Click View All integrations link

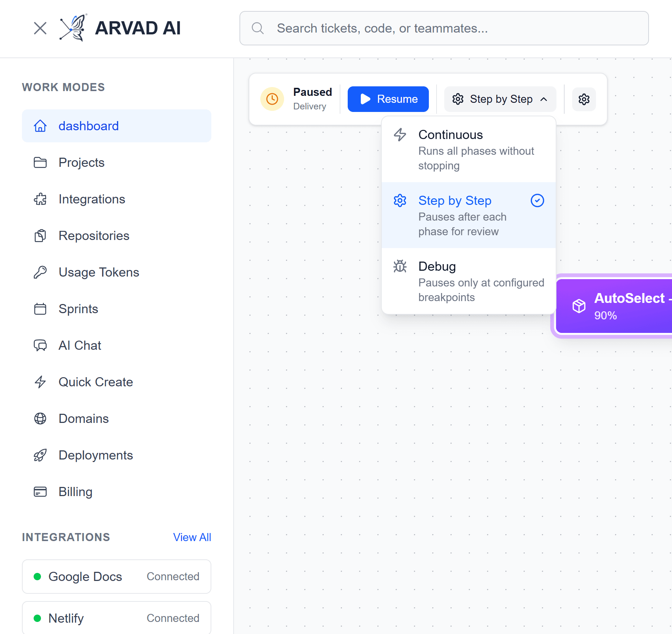192,537
